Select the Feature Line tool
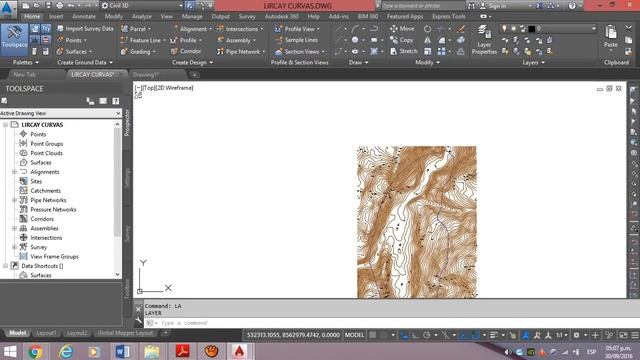 143,40
